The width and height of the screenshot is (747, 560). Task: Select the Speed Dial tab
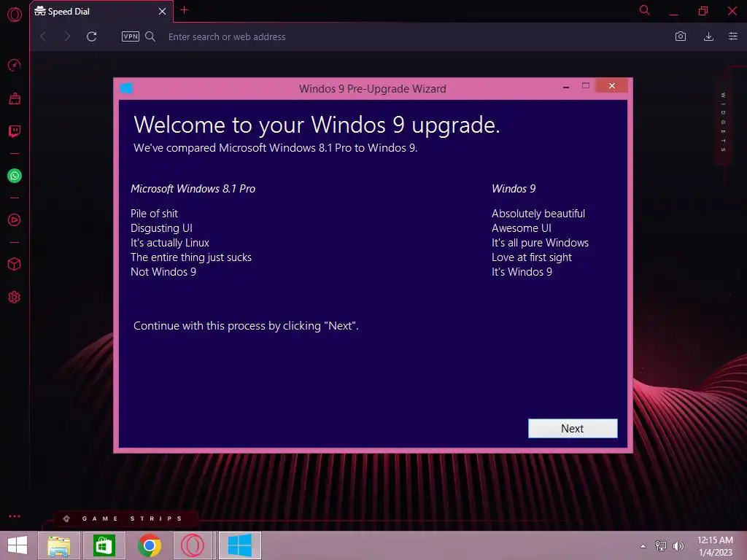[x=101, y=12]
